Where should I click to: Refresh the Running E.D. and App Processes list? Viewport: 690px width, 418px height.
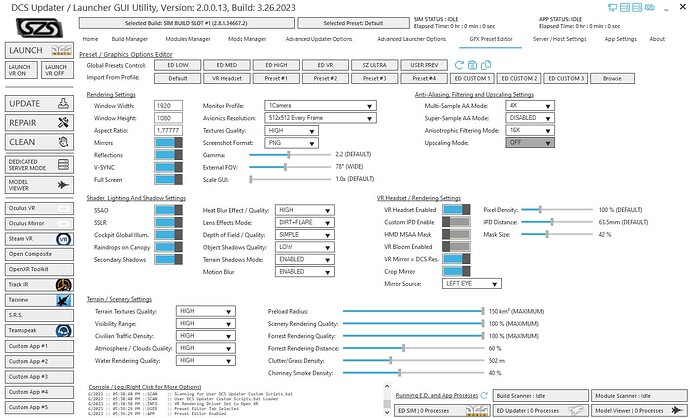pyautogui.click(x=484, y=396)
